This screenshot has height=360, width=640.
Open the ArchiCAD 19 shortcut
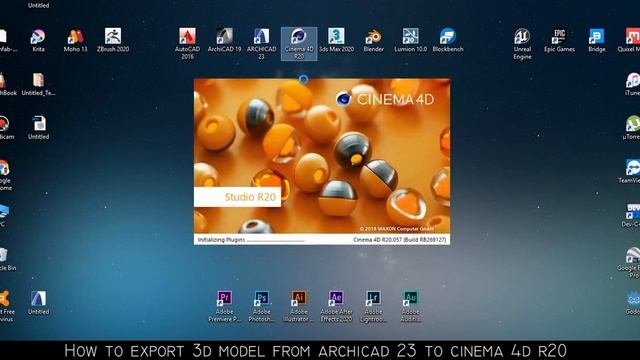coord(224,40)
